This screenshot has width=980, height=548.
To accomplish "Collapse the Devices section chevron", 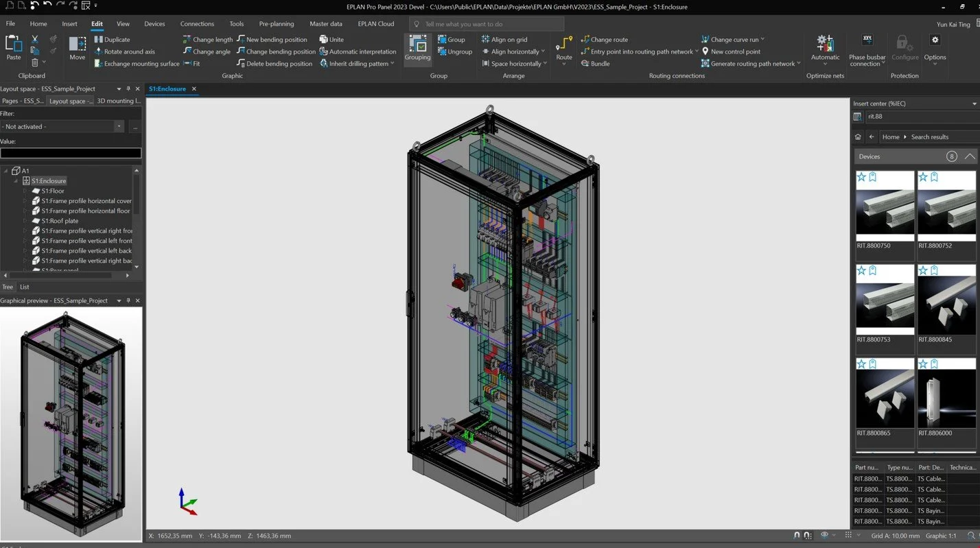I will pos(969,156).
